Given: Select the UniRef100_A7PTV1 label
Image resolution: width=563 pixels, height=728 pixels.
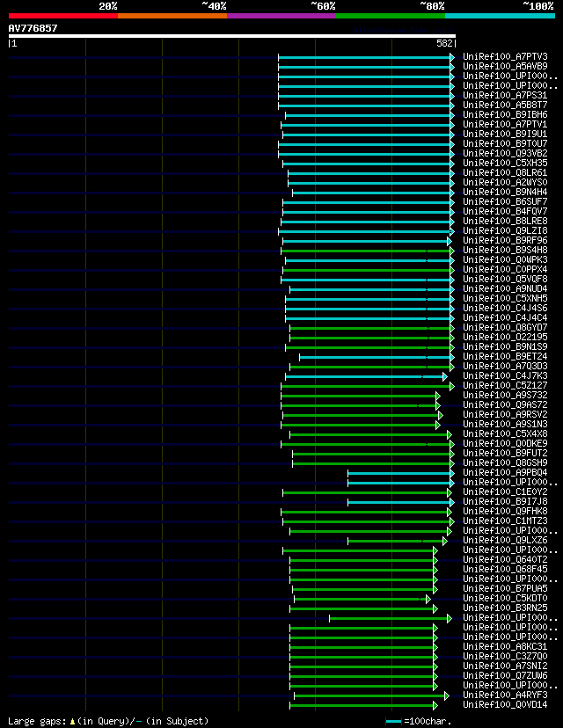Looking at the screenshot, I should pyautogui.click(x=505, y=125).
